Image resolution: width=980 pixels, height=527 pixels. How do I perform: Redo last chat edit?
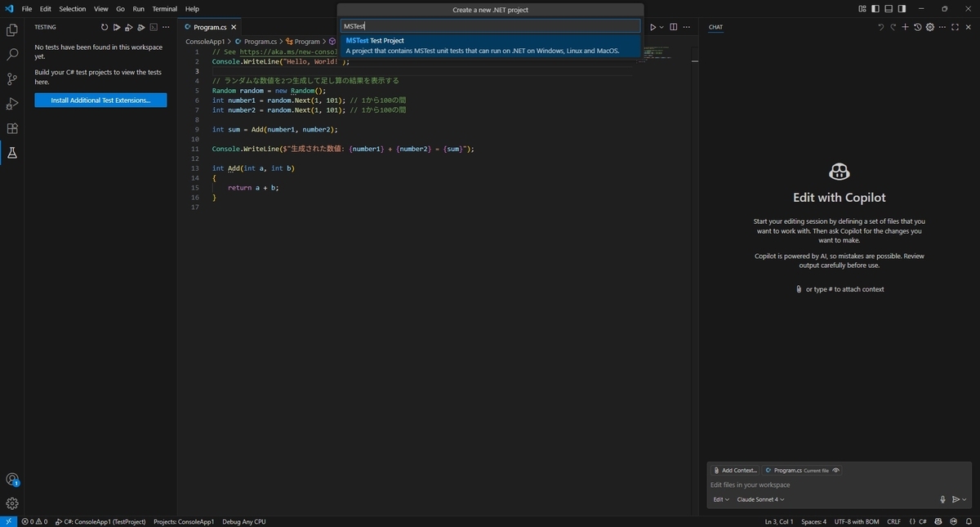coord(893,27)
